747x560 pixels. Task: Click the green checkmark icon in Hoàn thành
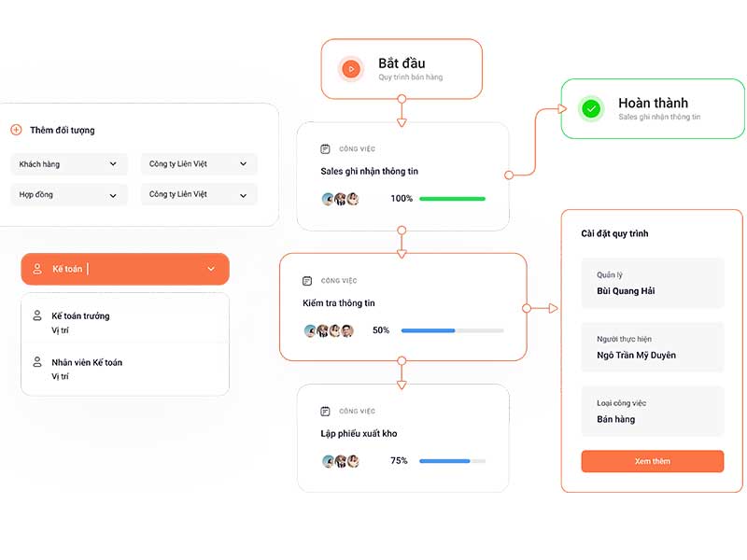[x=591, y=109]
